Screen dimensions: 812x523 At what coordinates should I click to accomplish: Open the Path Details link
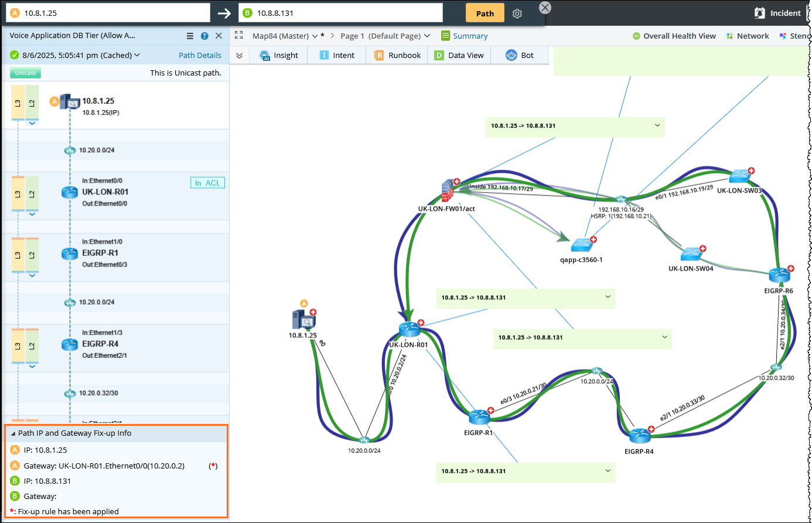click(x=200, y=55)
